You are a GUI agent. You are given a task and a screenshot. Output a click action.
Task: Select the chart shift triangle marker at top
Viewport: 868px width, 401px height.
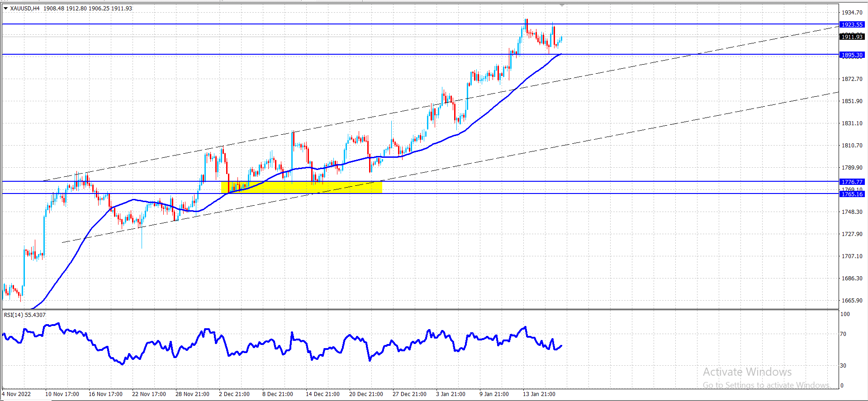(562, 5)
